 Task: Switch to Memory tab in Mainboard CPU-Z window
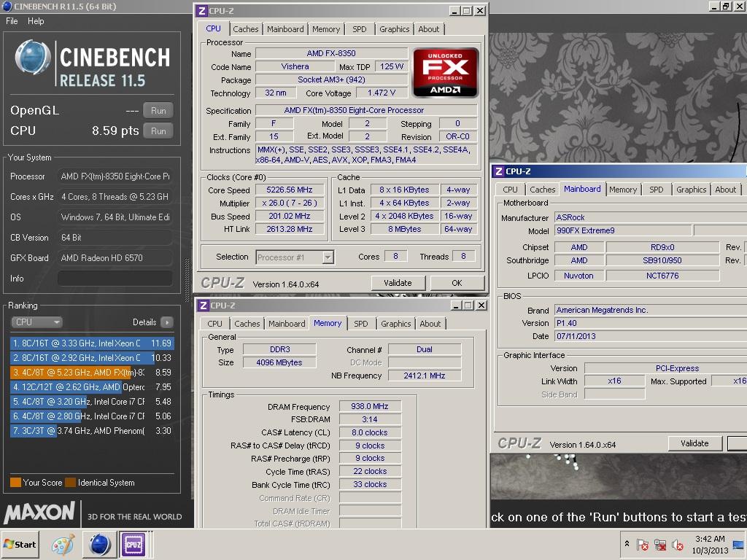coord(623,190)
